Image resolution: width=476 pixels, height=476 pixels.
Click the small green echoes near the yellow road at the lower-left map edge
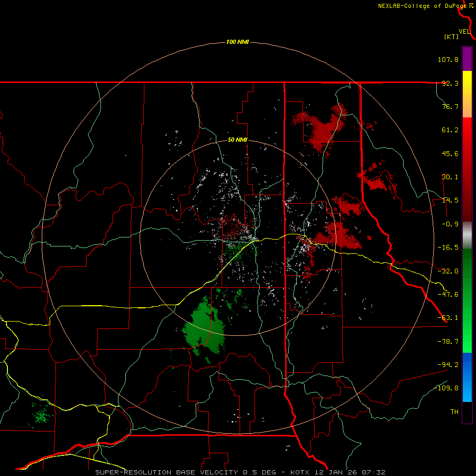(41, 413)
